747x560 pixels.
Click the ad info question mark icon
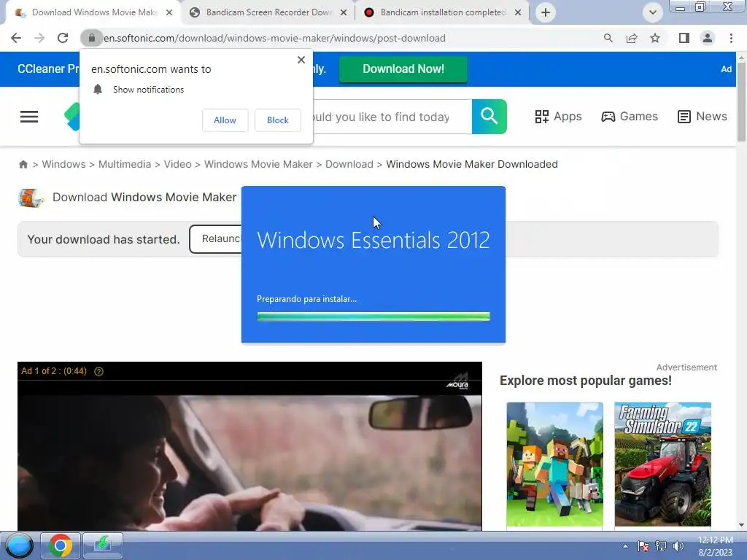98,371
